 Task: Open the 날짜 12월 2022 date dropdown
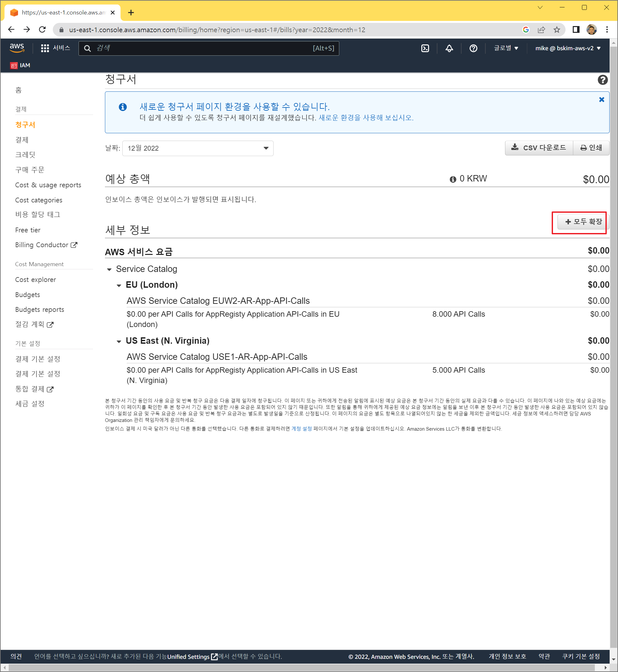pos(198,148)
